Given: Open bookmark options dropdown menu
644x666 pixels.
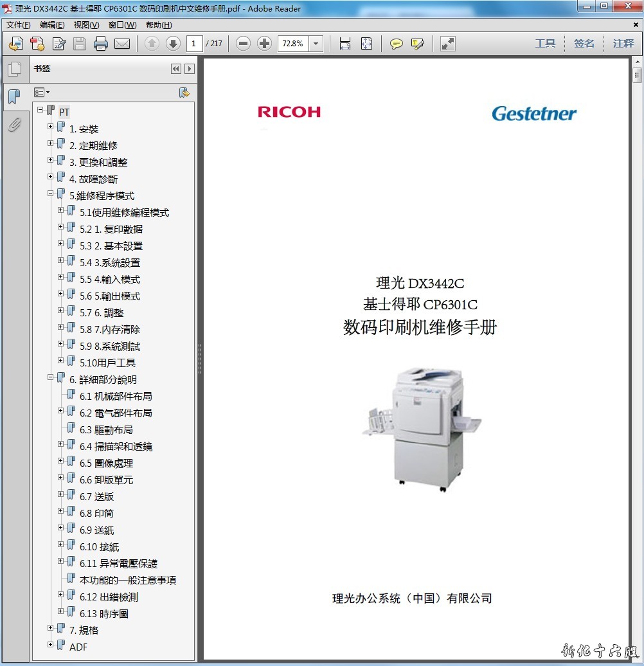Looking at the screenshot, I should point(42,93).
